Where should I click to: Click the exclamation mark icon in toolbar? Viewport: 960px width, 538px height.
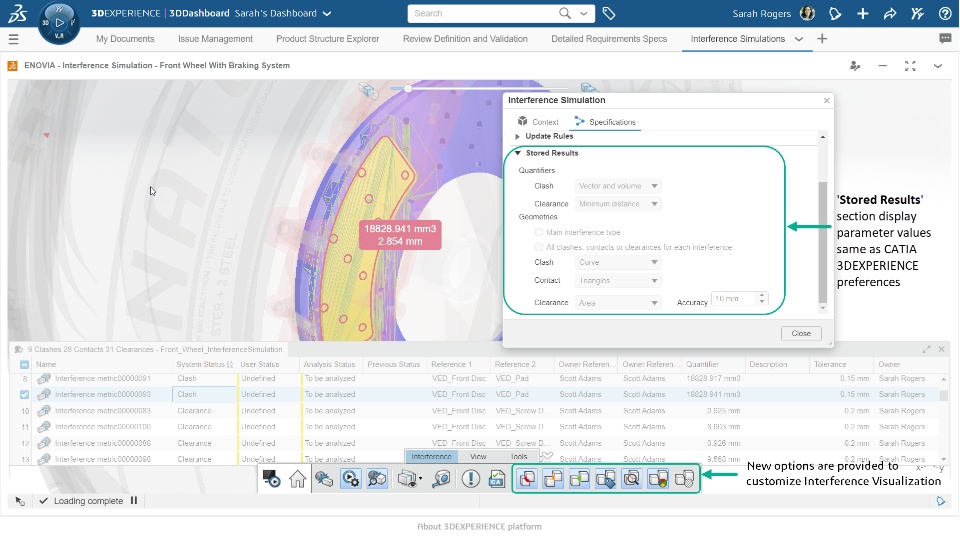(x=471, y=479)
